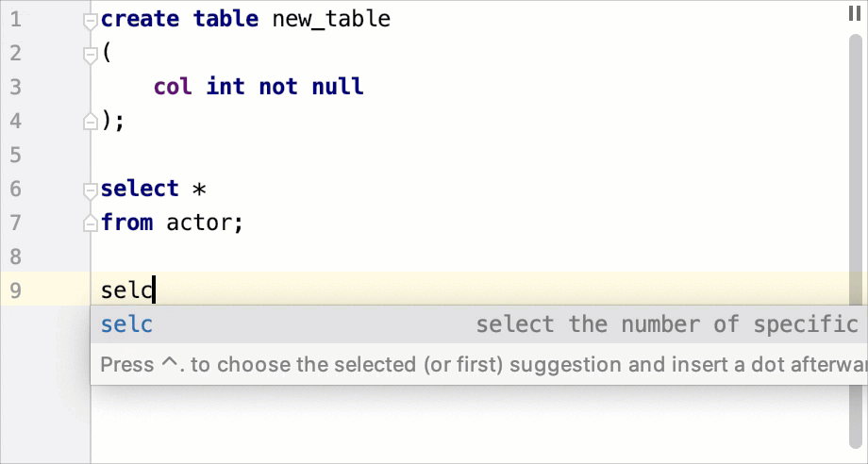The image size is (868, 464).
Task: Click the "int" type keyword
Action: 225,87
